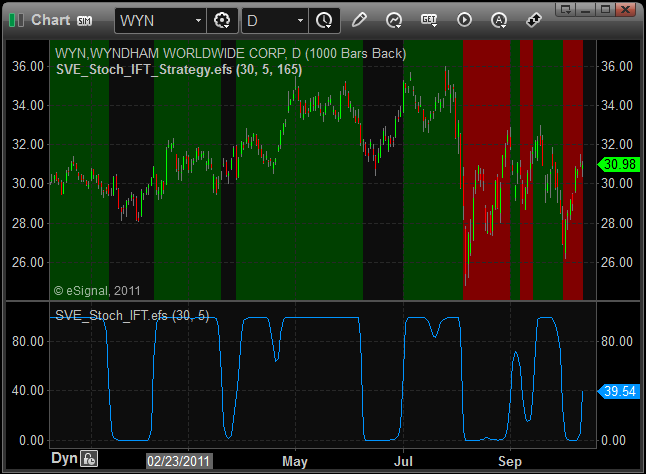This screenshot has height=474, width=646.
Task: Click the green chart bars icon beside Chart title
Action: [16, 20]
